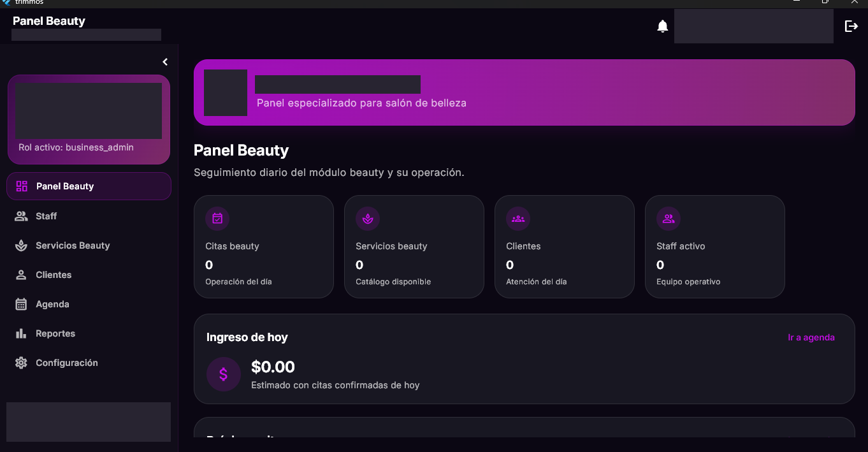Go to the Servicios Beauty menu item
The image size is (868, 452).
(x=89, y=245)
